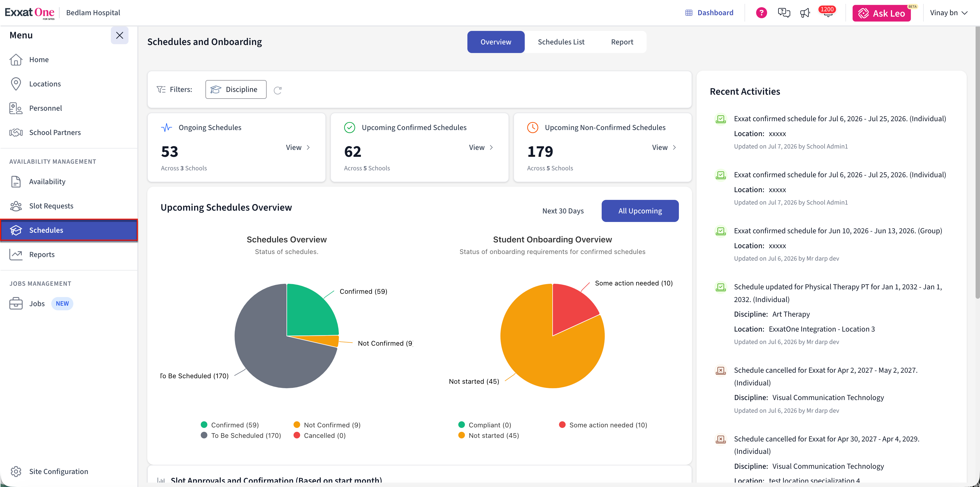Expand View for Ongoing Schedules

298,147
